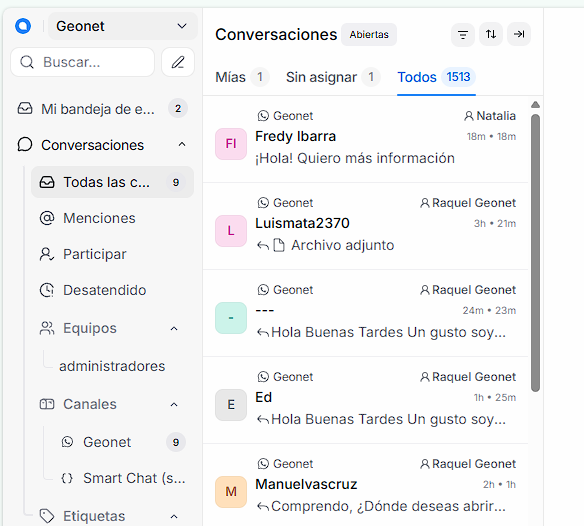Click Raquel Geonet assignee on Ed row
Image resolution: width=584 pixels, height=526 pixels.
coord(468,377)
